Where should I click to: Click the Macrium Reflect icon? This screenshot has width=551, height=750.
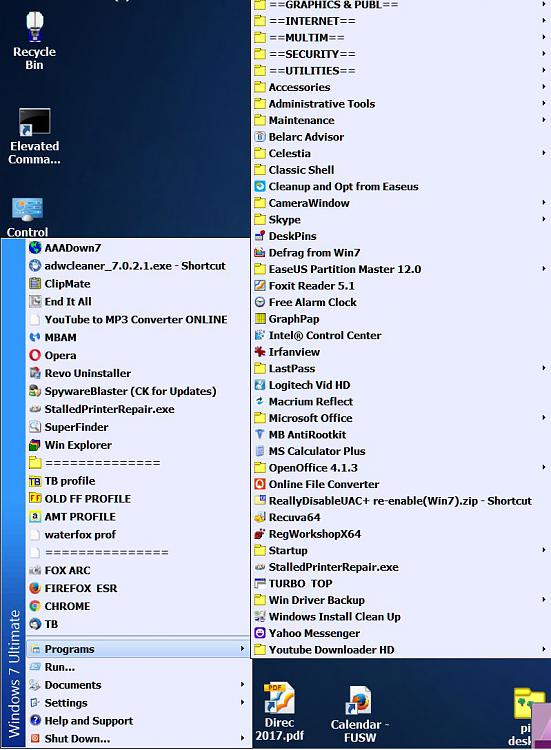260,401
